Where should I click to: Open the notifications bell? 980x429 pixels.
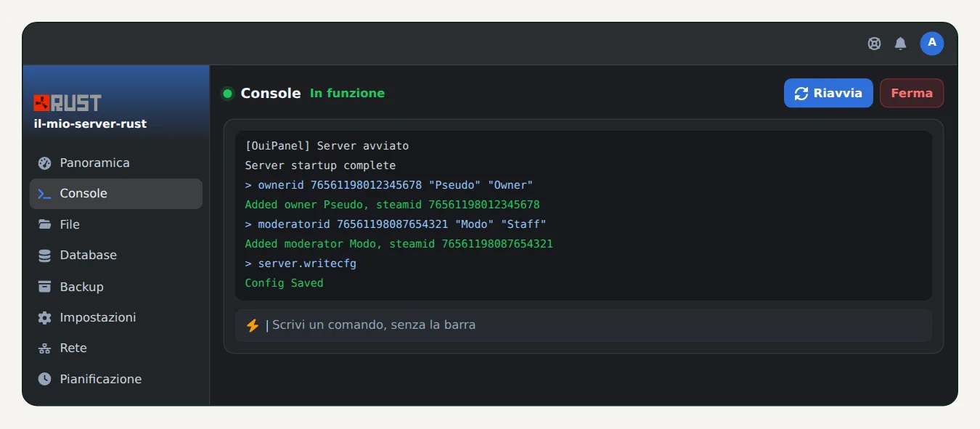(900, 44)
